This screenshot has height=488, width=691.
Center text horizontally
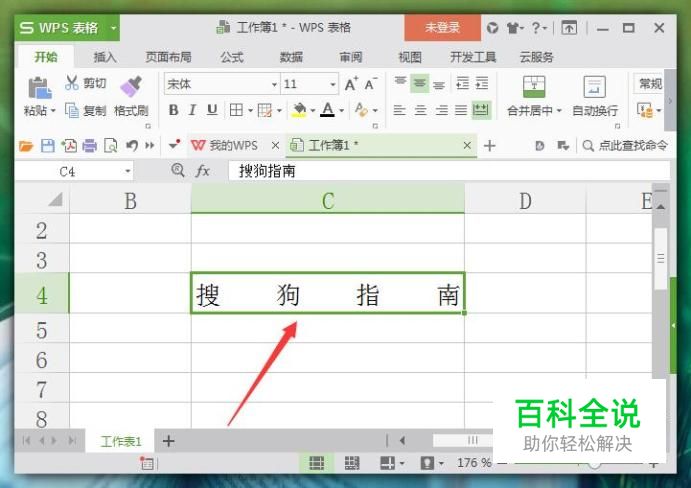pyautogui.click(x=420, y=110)
